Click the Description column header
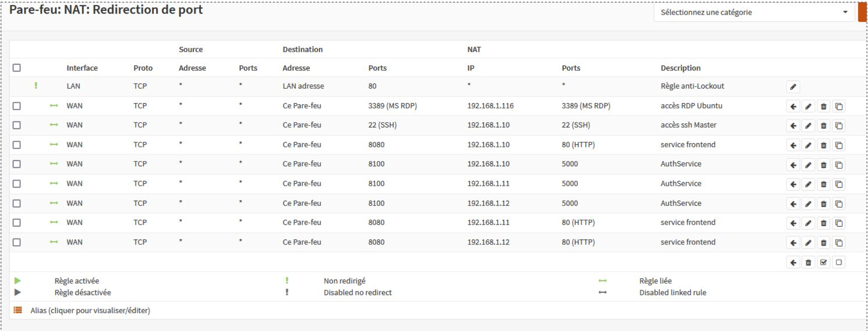 [680, 68]
